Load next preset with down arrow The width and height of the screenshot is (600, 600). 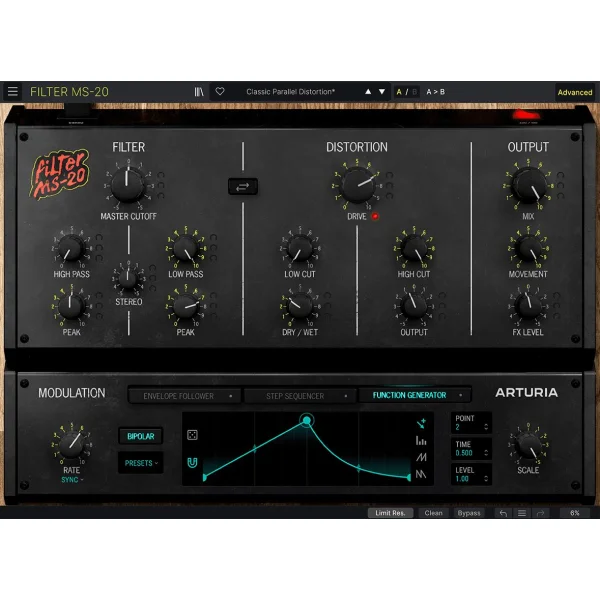(x=382, y=92)
